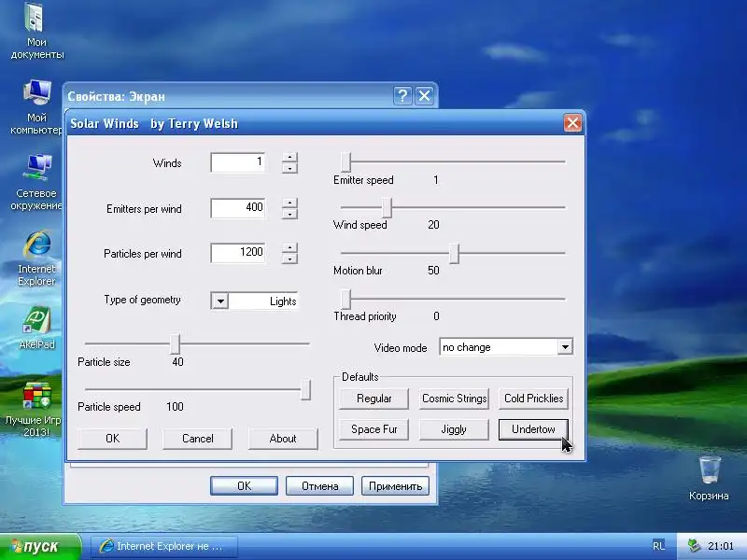747x560 pixels.
Task: Open the Type of geometry dropdown arrow
Action: coord(220,301)
